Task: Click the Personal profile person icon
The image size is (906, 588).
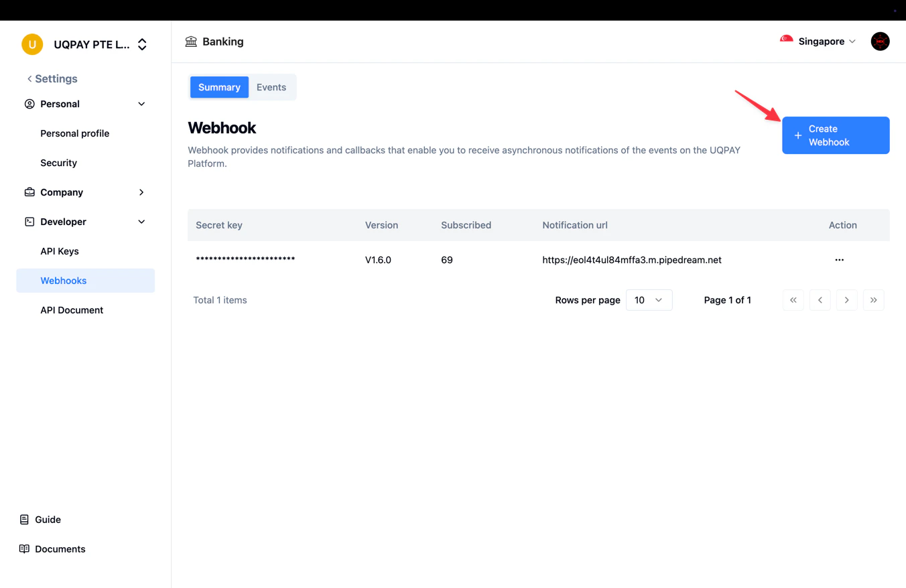Action: (x=29, y=104)
